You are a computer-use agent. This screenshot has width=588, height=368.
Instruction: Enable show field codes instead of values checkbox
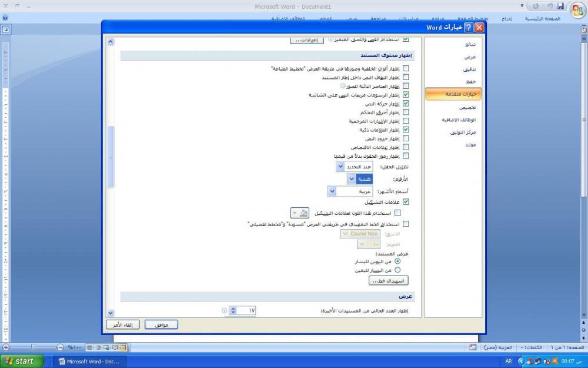click(x=406, y=156)
